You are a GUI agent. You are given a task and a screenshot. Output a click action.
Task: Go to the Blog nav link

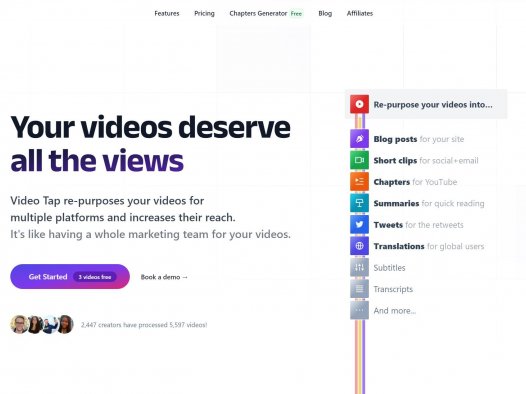325,13
